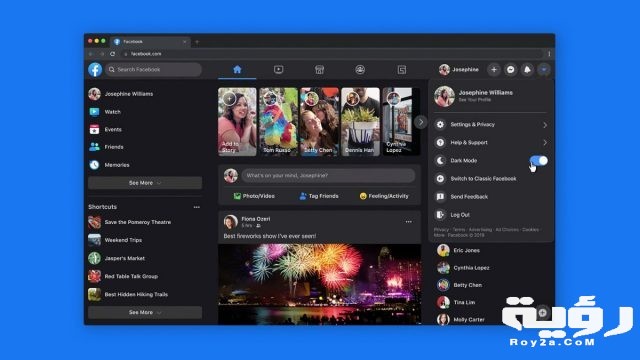The image size is (640, 360).
Task: Expand Help & Support submenu arrow
Action: click(x=545, y=142)
